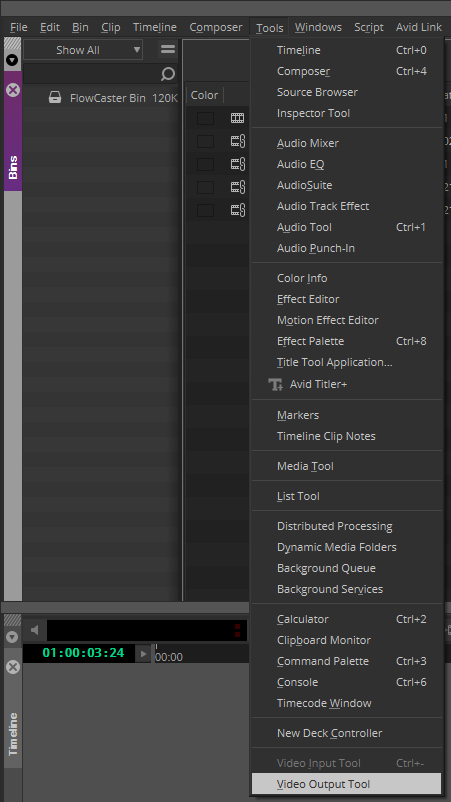Open Markers window
The width and height of the screenshot is (451, 802).
pos(347,415)
